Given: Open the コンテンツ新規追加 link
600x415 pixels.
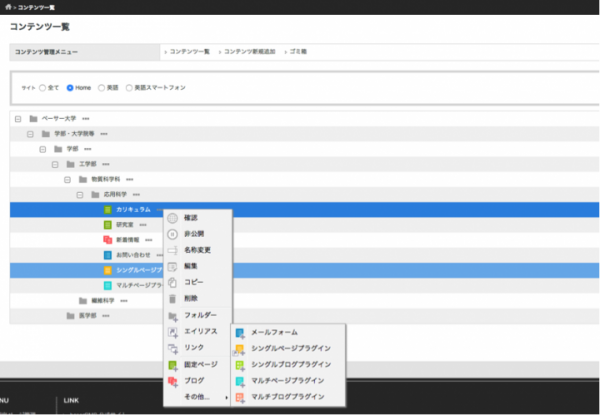Looking at the screenshot, I should (x=249, y=52).
